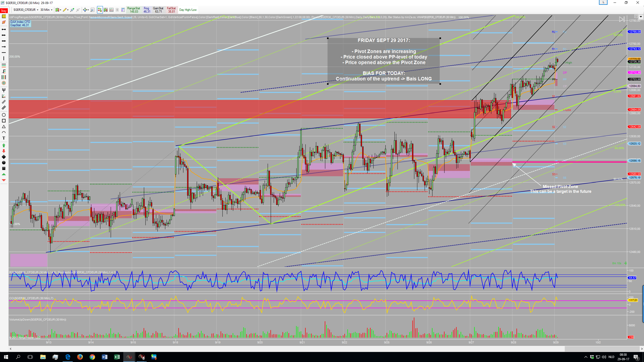Click the volume icon in system tray
644x362 pixels.
click(604, 357)
